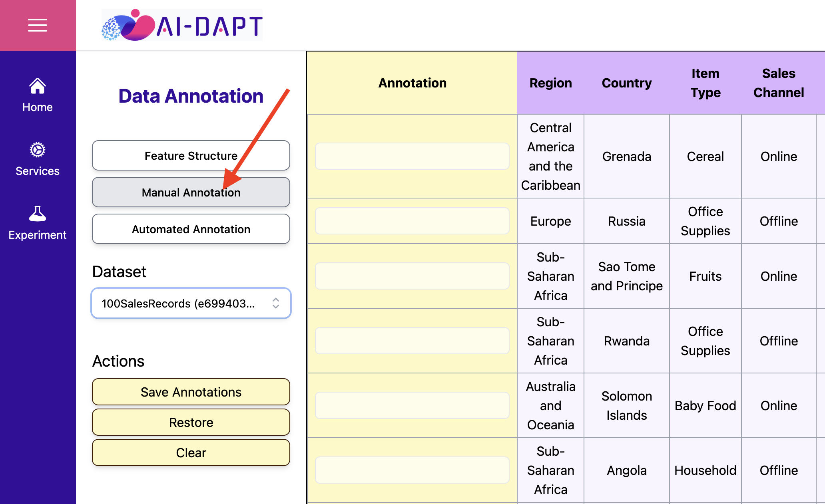Switch to Automated Annotation
Image resolution: width=825 pixels, height=504 pixels.
[191, 229]
